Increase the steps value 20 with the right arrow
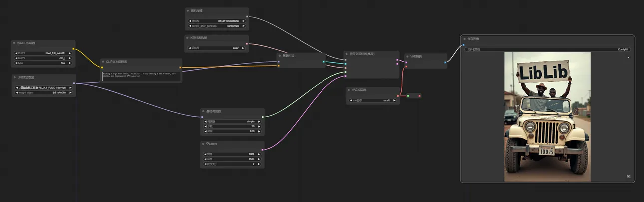The height and width of the screenshot is (202, 644). point(259,126)
